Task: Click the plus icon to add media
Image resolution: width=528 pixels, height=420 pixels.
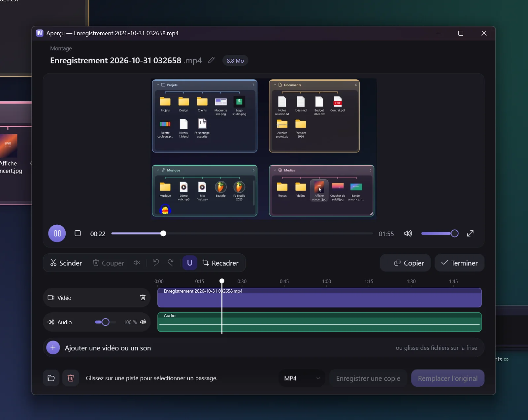Action: pyautogui.click(x=53, y=347)
